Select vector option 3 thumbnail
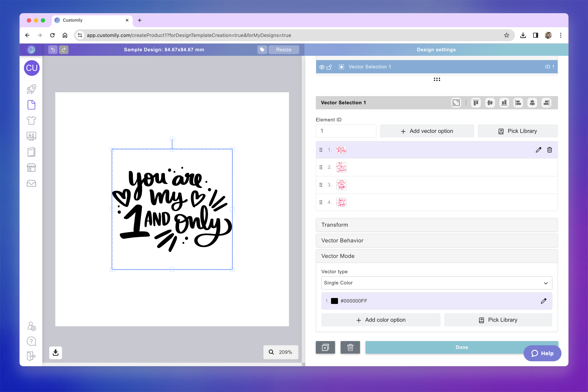The image size is (588, 392). [341, 185]
